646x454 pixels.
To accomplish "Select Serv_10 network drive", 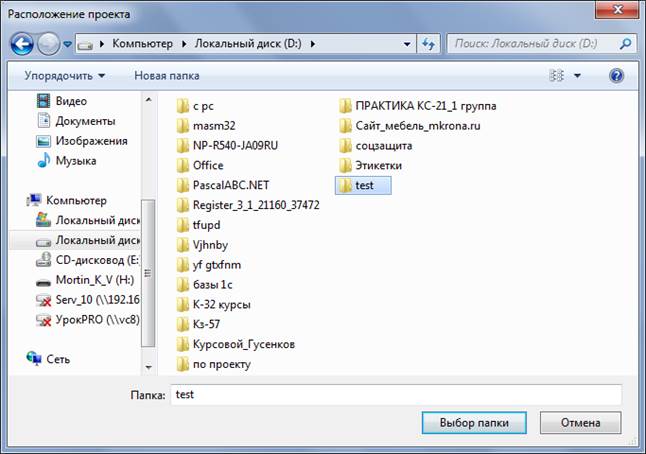I will [x=87, y=300].
